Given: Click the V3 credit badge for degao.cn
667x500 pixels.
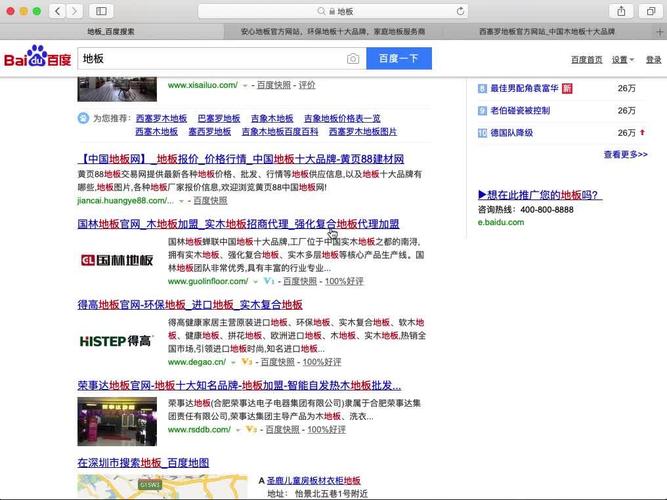Looking at the screenshot, I should pyautogui.click(x=247, y=362).
